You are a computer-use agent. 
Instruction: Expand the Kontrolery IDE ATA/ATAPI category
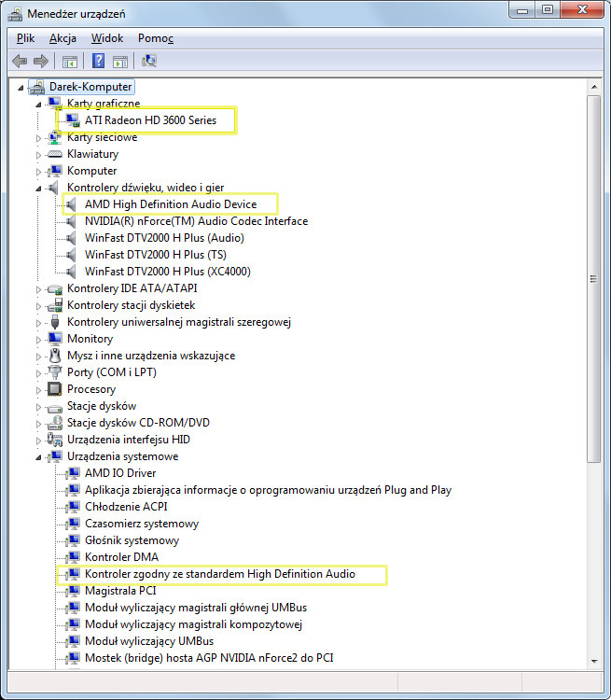click(38, 289)
